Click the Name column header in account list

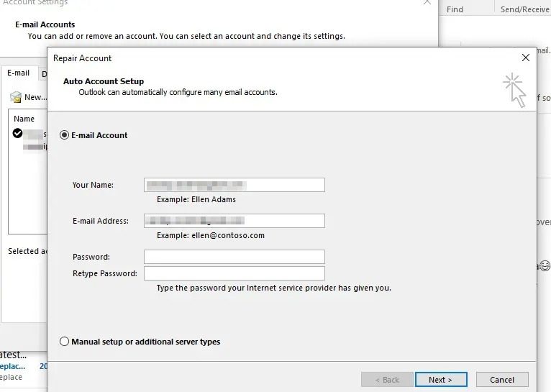pos(24,119)
